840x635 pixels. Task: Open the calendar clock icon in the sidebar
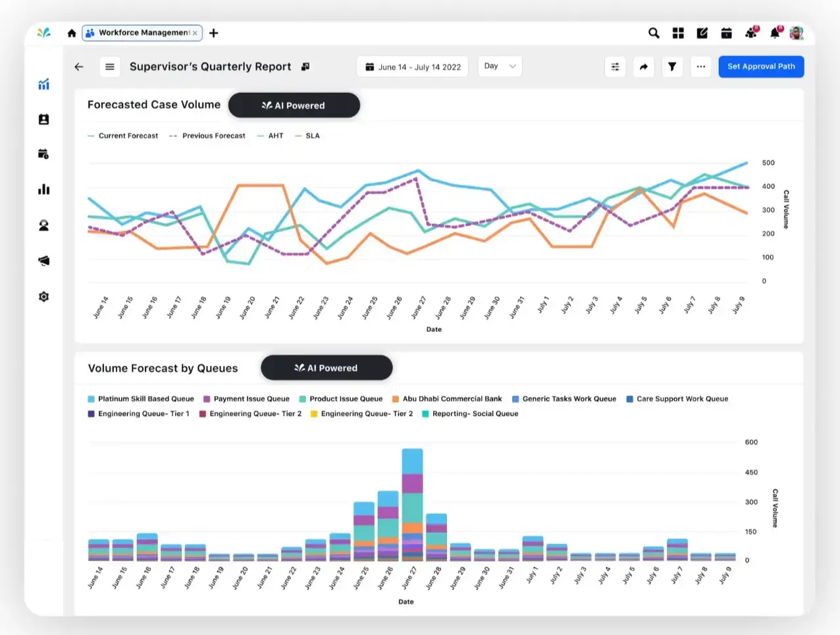(43, 154)
